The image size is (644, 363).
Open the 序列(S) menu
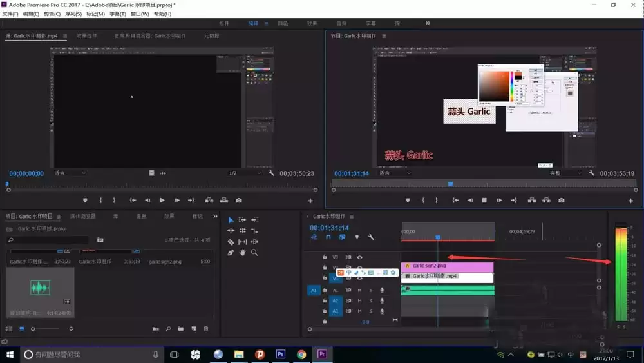pyautogui.click(x=73, y=14)
